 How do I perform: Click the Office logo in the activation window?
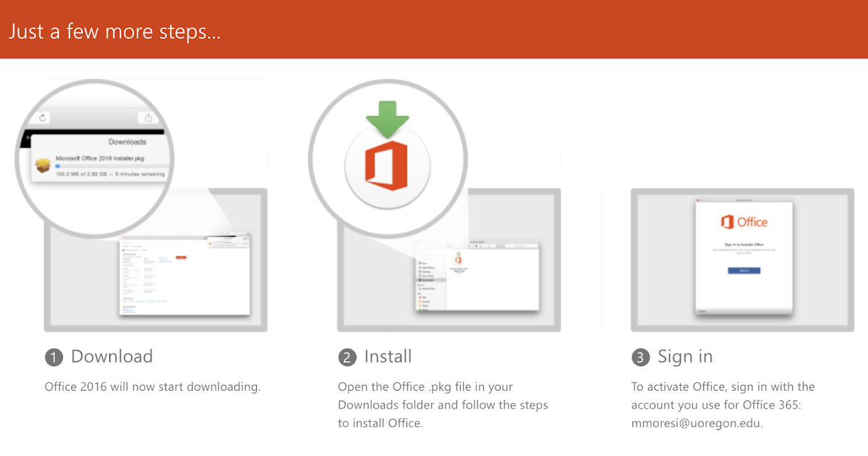(x=745, y=222)
